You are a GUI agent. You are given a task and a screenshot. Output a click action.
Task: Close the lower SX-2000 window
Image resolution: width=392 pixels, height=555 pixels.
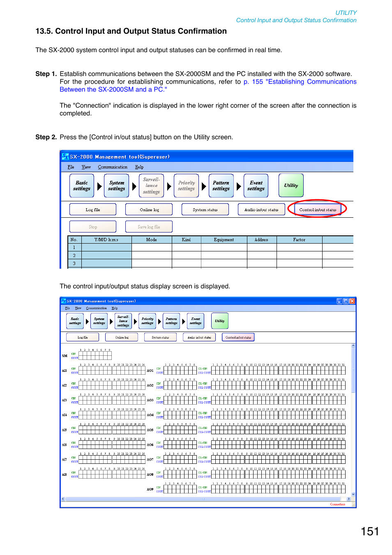[x=352, y=301]
